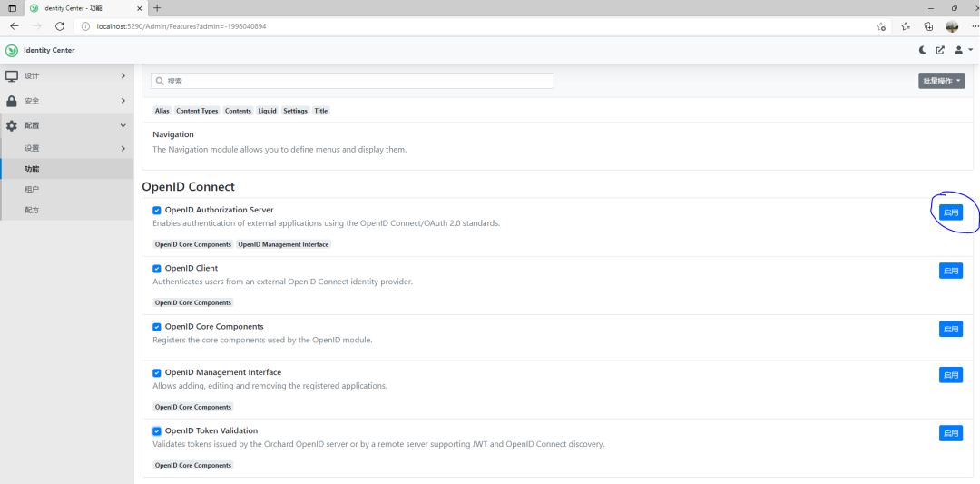Click the Alias dependency tag
This screenshot has height=484, width=980.
click(162, 111)
